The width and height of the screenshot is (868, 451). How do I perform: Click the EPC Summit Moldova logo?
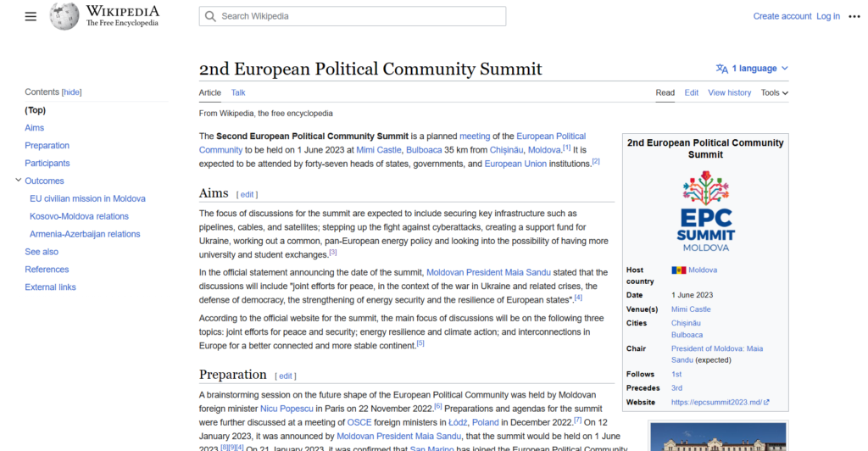pos(705,211)
